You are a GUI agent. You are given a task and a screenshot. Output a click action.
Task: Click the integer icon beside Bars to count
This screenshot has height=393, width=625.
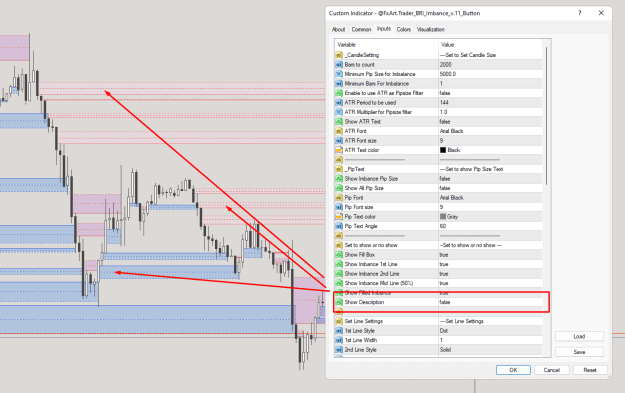(x=339, y=65)
